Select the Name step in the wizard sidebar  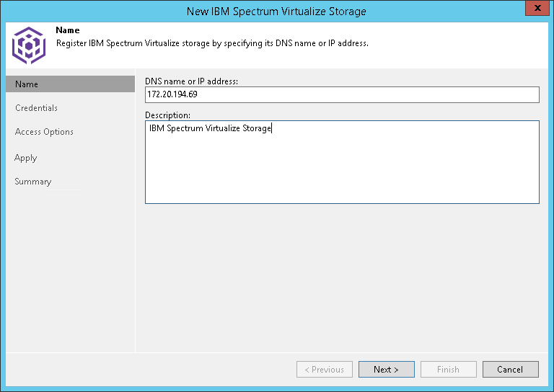click(27, 84)
